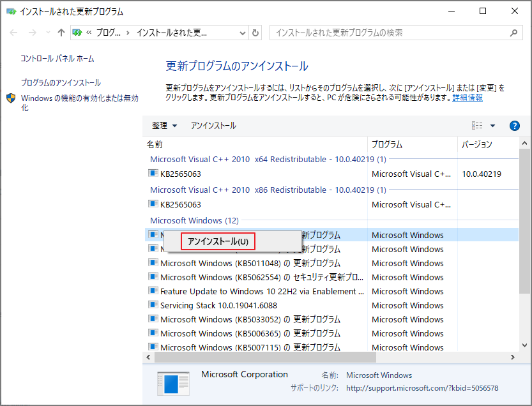Click the Forward navigation arrow
The image size is (532, 406).
[32, 33]
